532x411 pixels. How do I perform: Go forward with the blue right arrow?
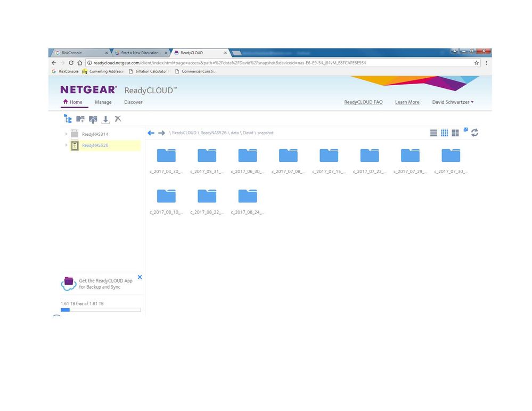tap(161, 133)
